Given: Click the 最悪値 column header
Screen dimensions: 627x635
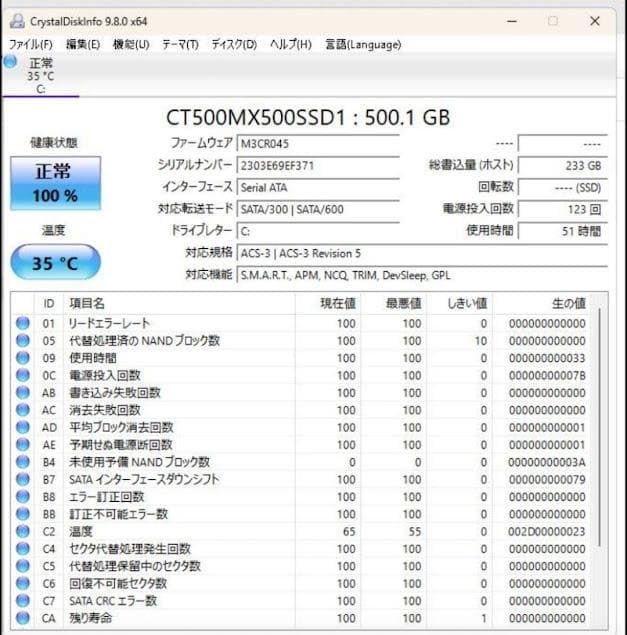Looking at the screenshot, I should (393, 303).
